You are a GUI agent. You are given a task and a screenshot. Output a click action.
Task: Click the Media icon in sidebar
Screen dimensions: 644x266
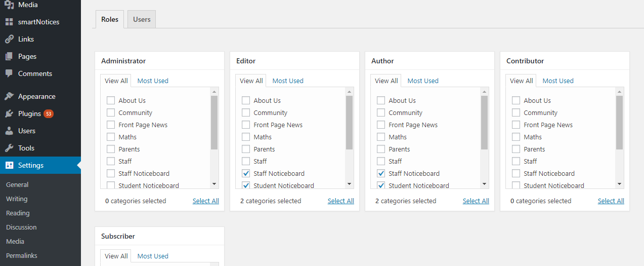tap(9, 5)
